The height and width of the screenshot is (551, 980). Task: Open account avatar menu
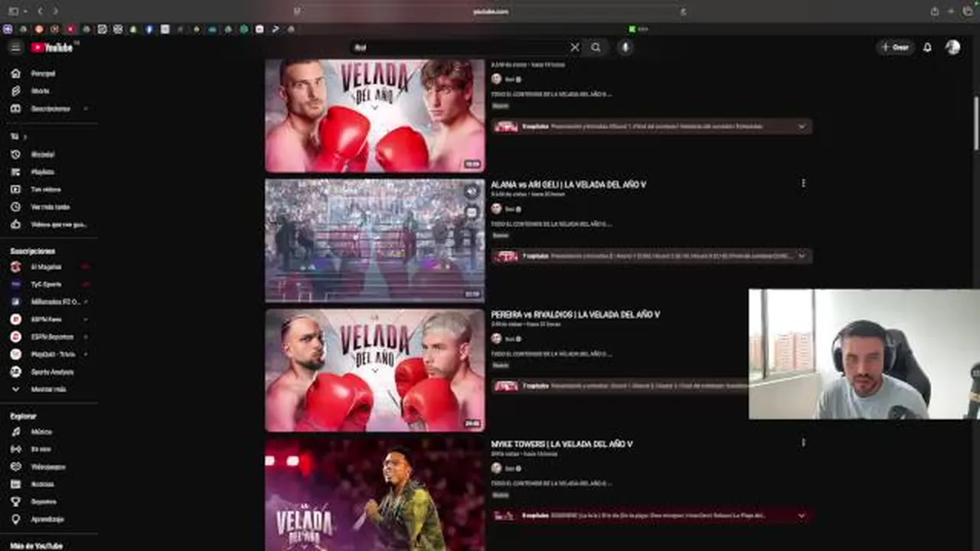[952, 47]
